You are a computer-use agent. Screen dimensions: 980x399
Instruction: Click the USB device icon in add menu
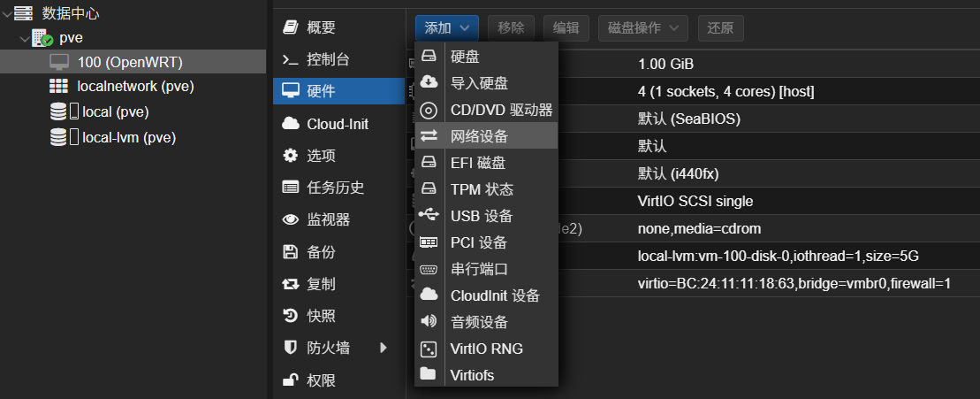click(429, 216)
